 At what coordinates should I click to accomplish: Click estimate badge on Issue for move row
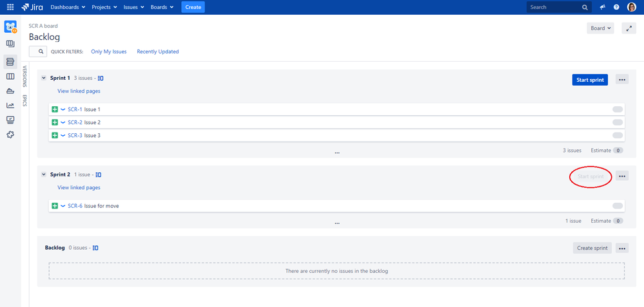point(618,206)
